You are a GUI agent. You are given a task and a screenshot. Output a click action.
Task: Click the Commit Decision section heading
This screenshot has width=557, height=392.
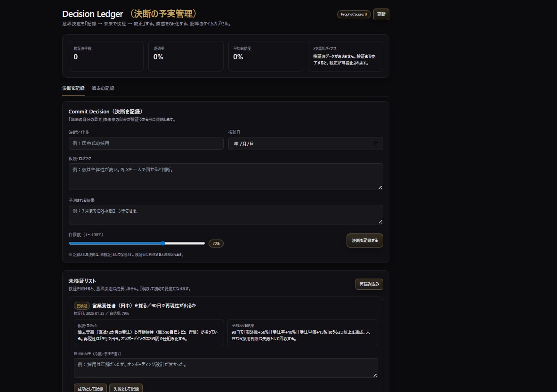tap(106, 112)
